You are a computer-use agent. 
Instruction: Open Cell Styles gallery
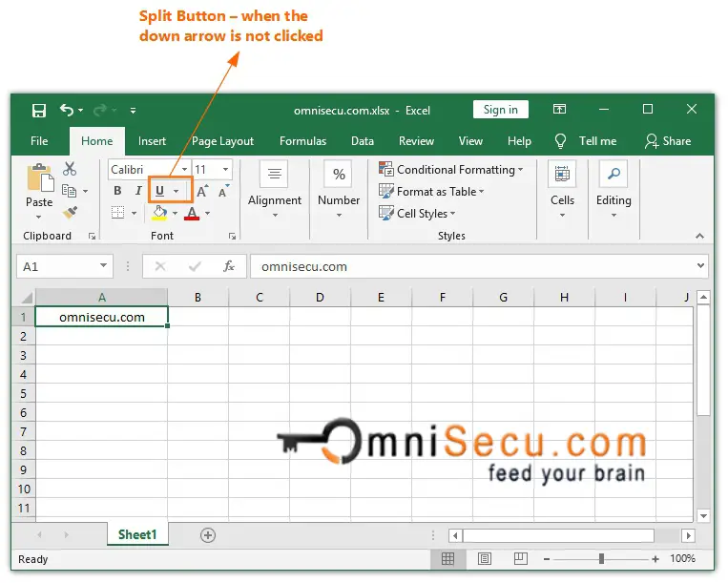click(417, 213)
